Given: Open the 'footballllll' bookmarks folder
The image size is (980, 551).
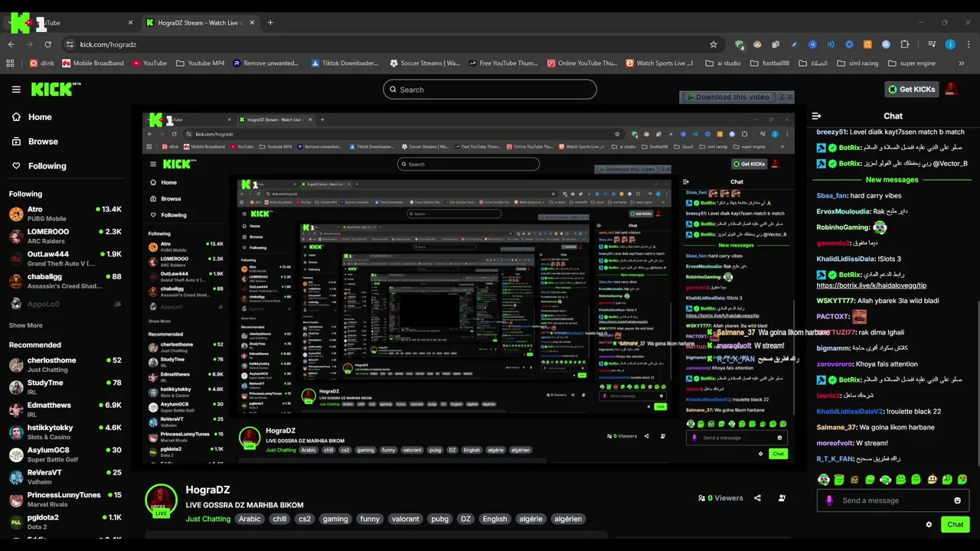Looking at the screenshot, I should [x=769, y=63].
